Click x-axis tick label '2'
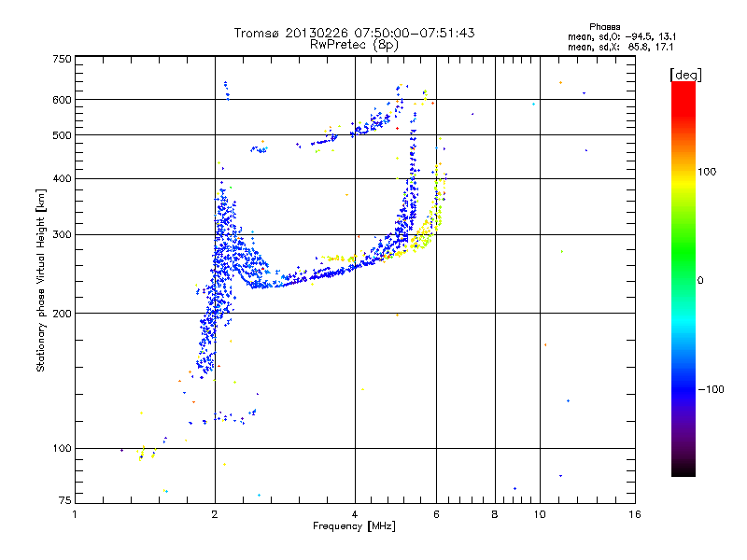The width and height of the screenshot is (747, 560). coord(215,514)
